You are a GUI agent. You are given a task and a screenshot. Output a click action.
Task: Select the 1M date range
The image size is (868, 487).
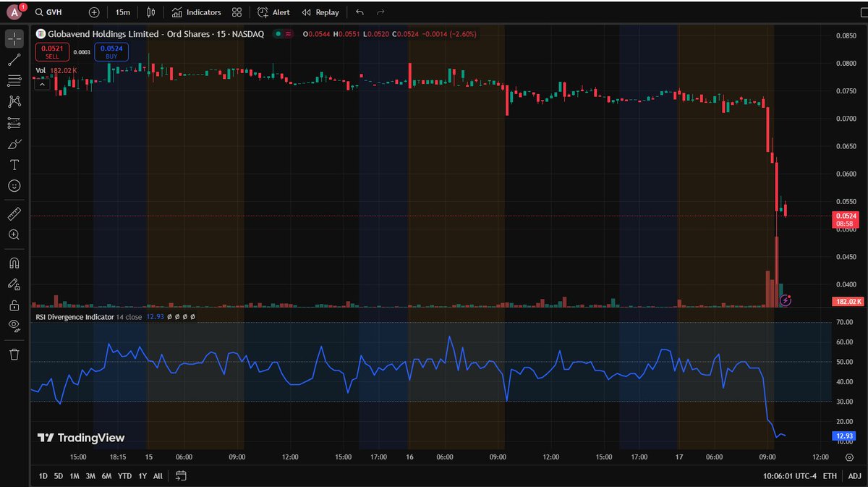75,475
